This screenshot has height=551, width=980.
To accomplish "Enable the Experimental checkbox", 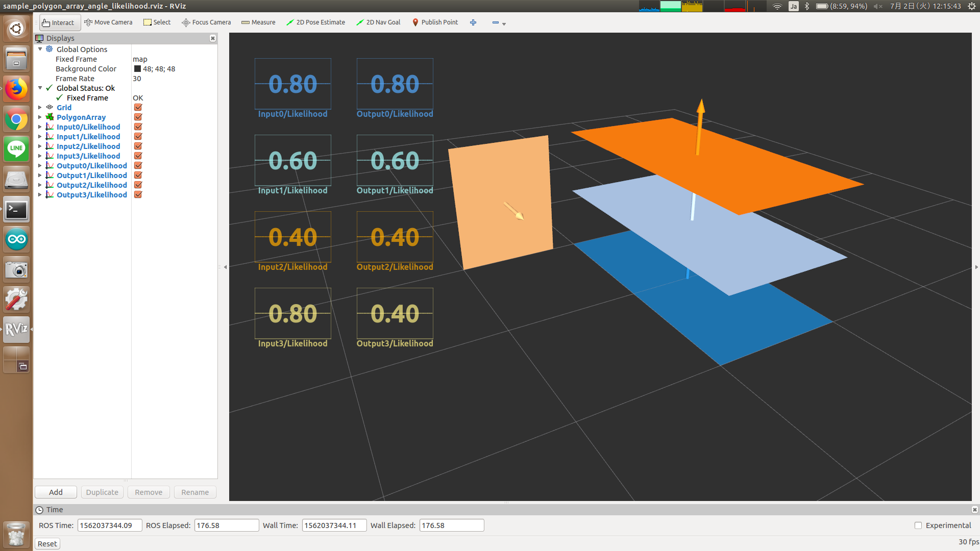I will pyautogui.click(x=918, y=525).
